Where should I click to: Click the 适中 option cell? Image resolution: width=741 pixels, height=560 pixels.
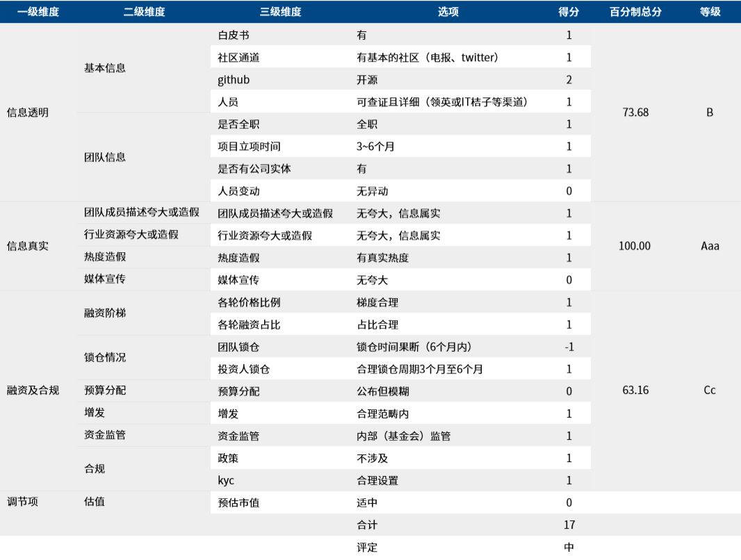tap(367, 503)
